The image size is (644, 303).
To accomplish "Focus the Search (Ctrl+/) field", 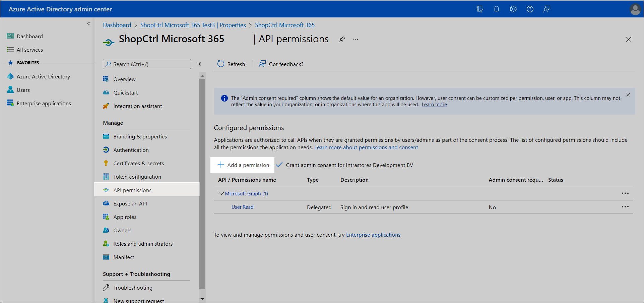I will 147,64.
